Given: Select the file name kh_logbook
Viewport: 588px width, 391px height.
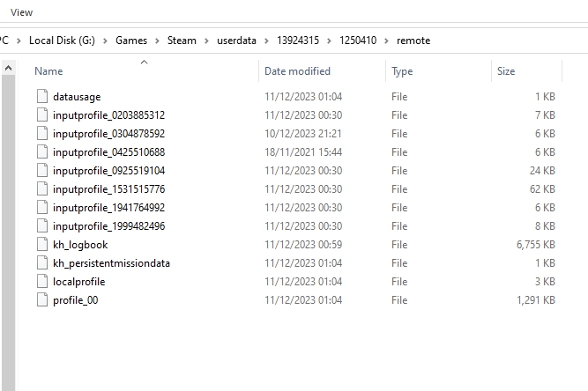Looking at the screenshot, I should [80, 245].
